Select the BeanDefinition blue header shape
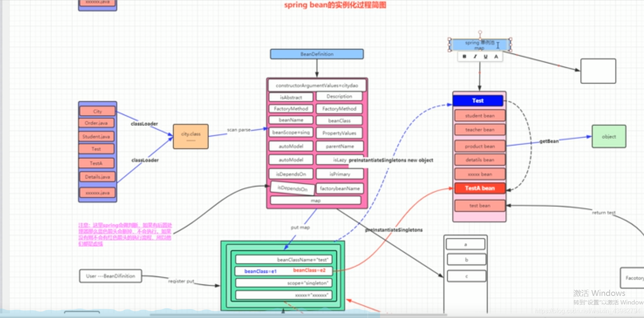 coord(317,54)
